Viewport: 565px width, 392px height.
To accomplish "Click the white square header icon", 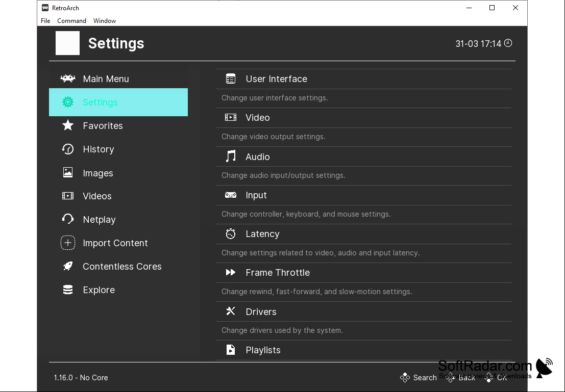I will click(68, 43).
